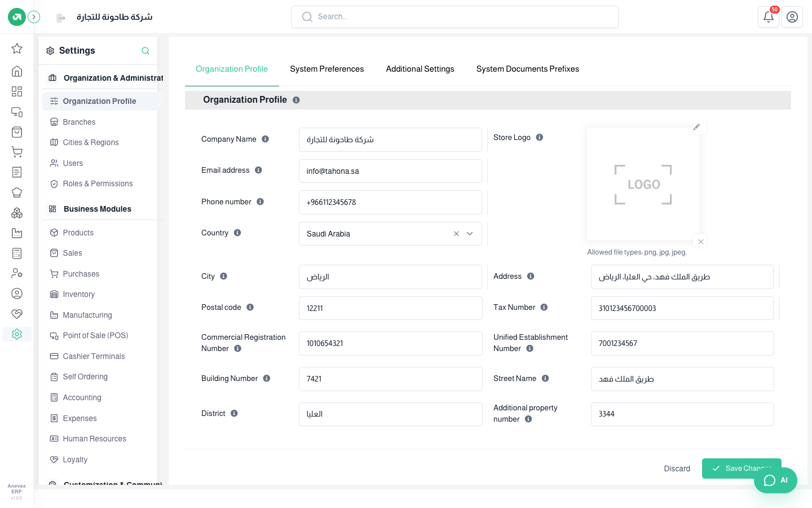The width and height of the screenshot is (812, 508).
Task: Click the Tax Number input field
Action: (682, 308)
